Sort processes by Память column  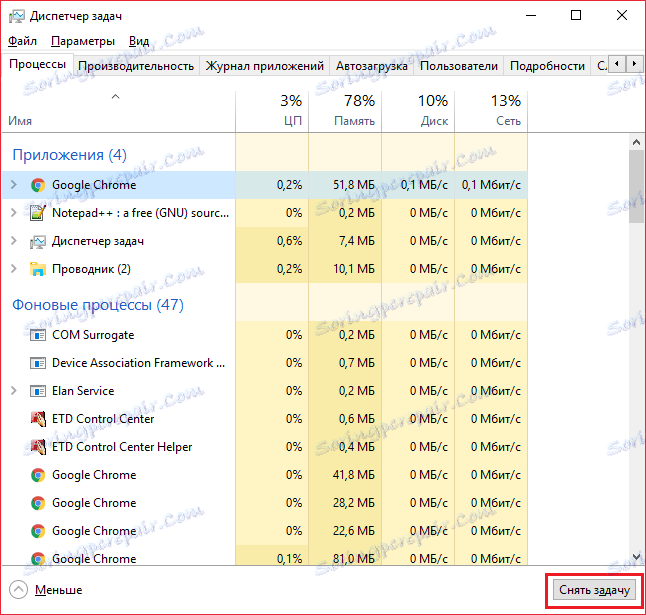[x=345, y=110]
